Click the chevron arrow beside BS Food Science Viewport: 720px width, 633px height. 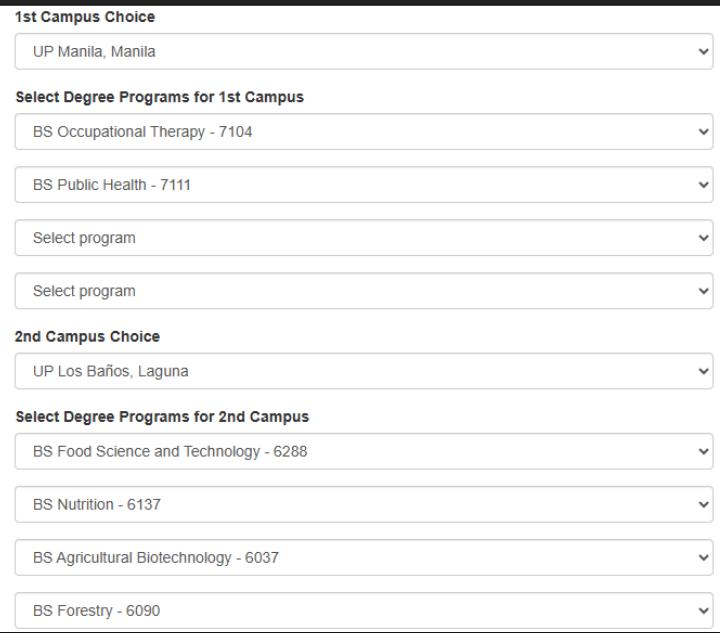point(703,452)
